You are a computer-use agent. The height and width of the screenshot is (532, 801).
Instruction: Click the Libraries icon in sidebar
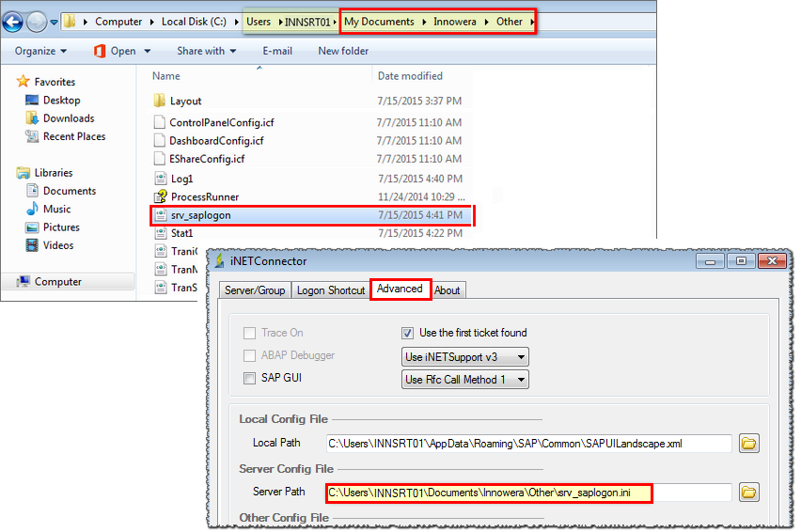[x=23, y=173]
